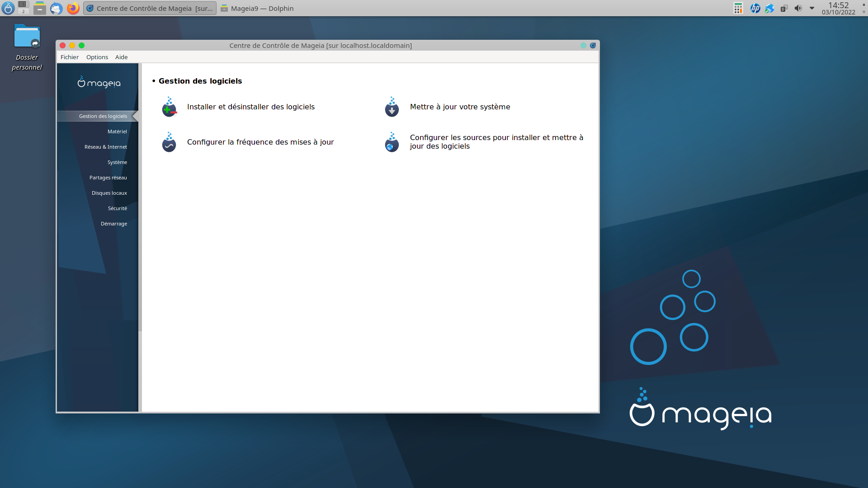This screenshot has width=868, height=488.
Task: Select Sécurité sidebar category
Action: pyautogui.click(x=118, y=208)
